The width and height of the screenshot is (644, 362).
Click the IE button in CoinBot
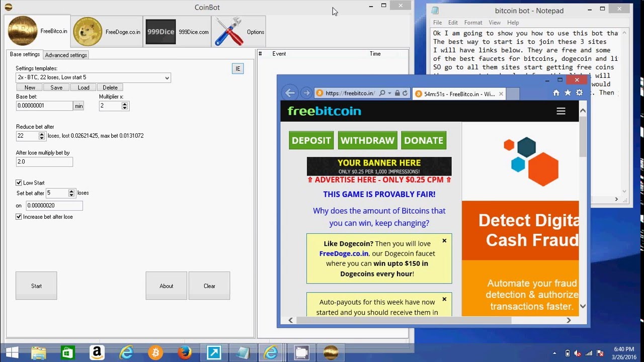click(238, 69)
